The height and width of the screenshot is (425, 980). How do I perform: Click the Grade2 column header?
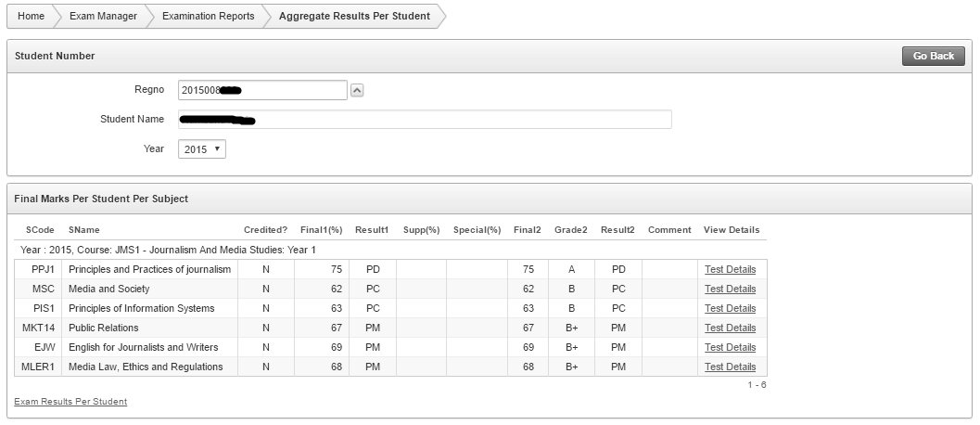click(x=570, y=230)
